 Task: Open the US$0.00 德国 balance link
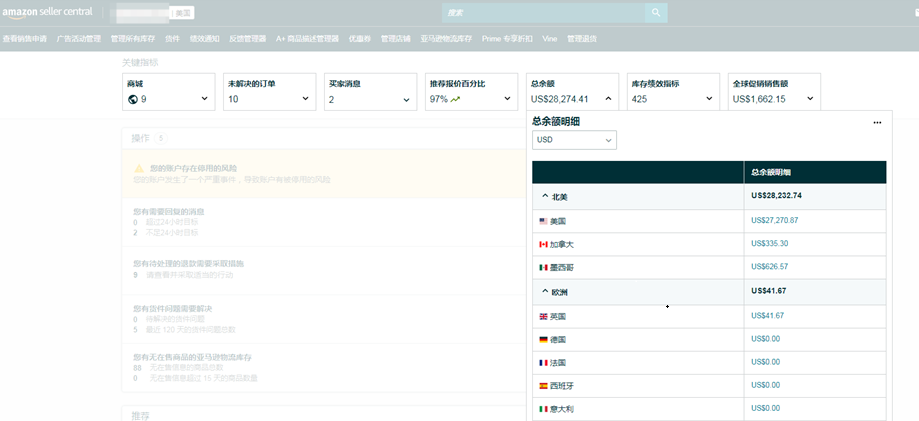(765, 339)
